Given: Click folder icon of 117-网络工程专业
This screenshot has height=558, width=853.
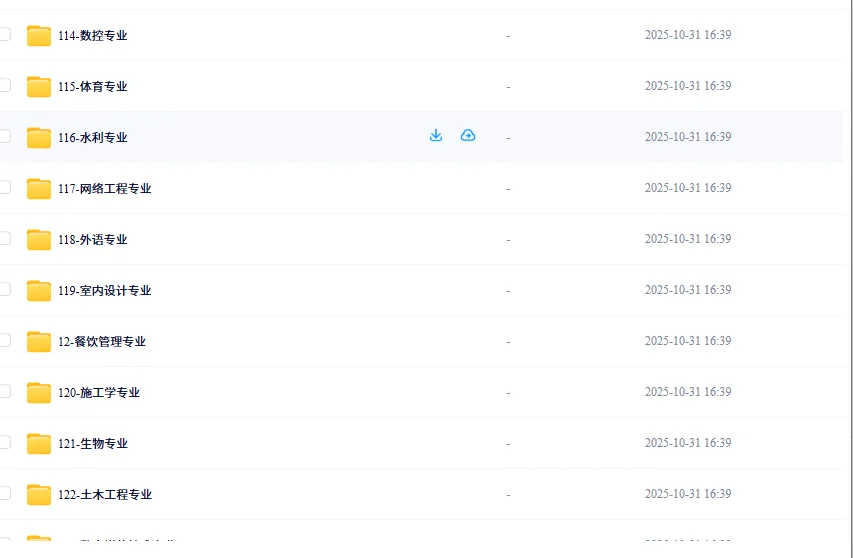Looking at the screenshot, I should click(39, 189).
